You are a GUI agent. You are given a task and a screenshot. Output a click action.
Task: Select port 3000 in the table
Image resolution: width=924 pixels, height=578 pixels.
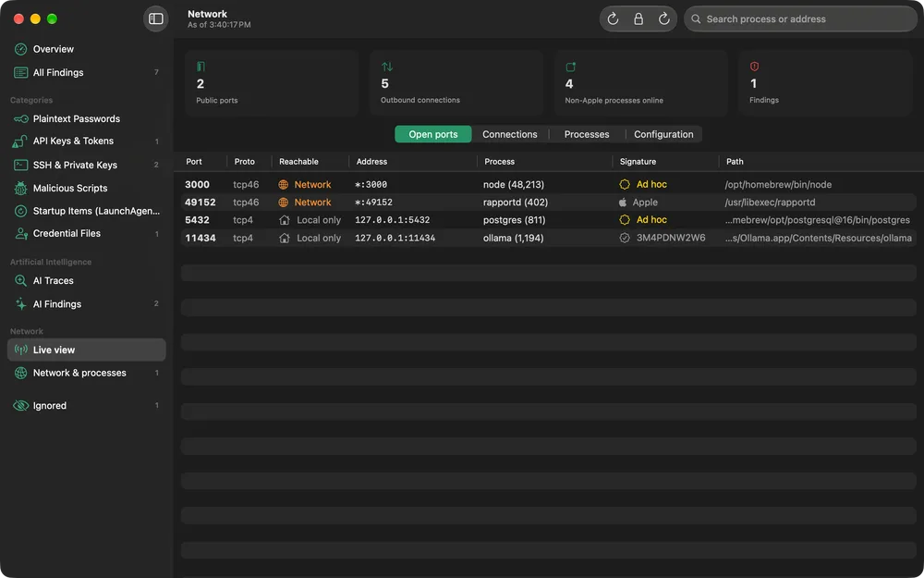197,185
